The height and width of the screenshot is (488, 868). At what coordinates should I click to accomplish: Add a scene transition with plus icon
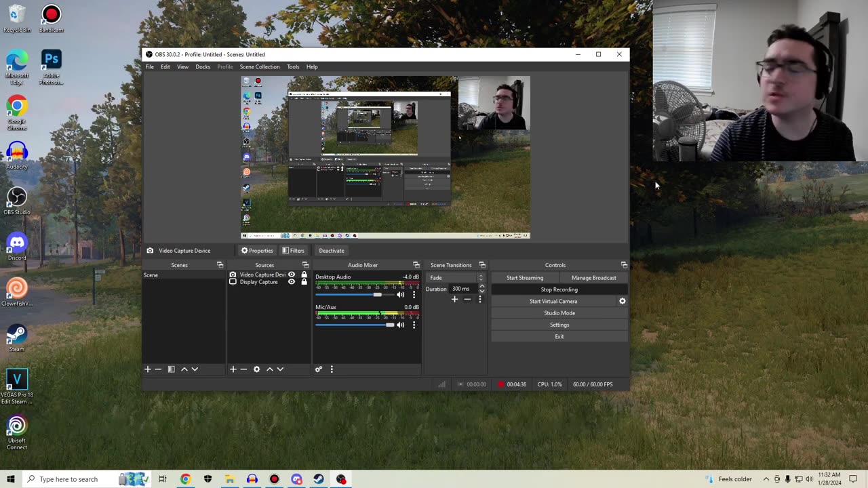click(454, 300)
